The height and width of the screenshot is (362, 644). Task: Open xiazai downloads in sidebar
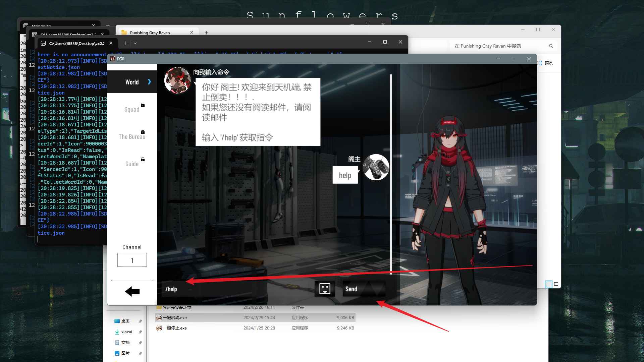point(126,331)
